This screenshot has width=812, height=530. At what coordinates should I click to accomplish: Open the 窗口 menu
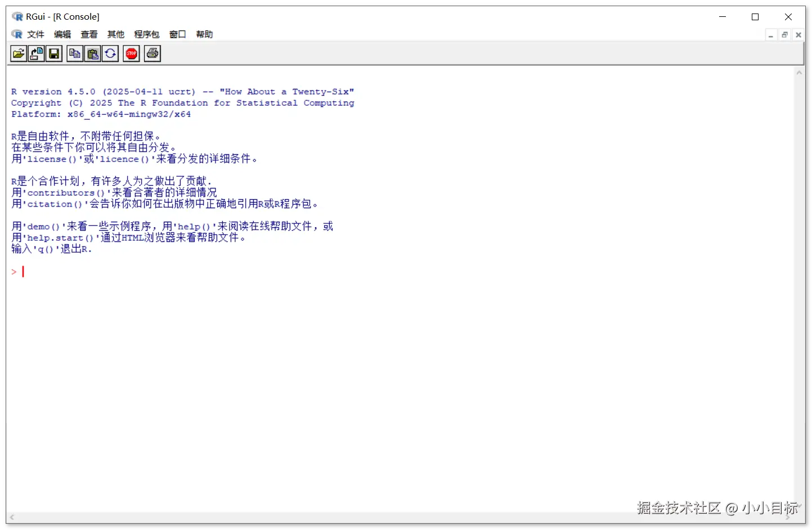(178, 34)
